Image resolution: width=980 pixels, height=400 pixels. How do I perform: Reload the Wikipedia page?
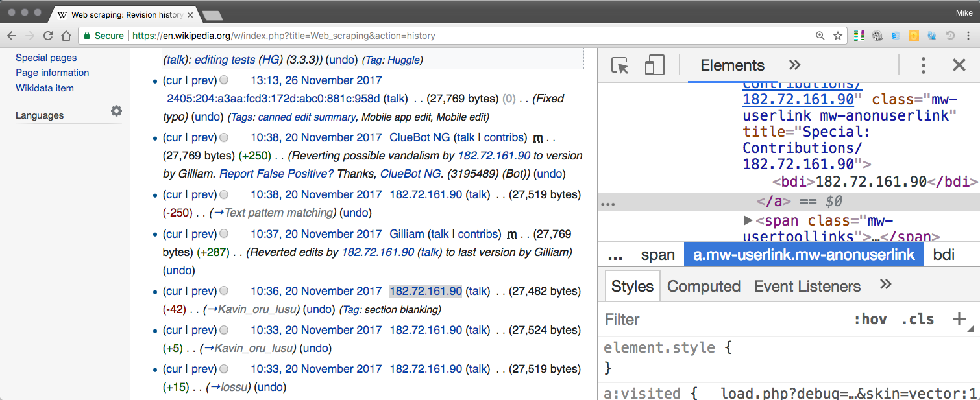click(x=48, y=36)
